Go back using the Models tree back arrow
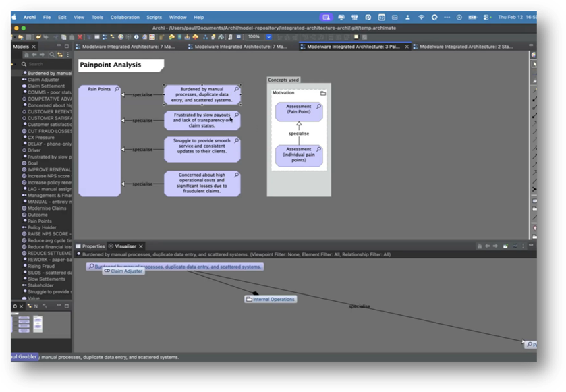Screen dimensions: 566x392 coord(34,55)
